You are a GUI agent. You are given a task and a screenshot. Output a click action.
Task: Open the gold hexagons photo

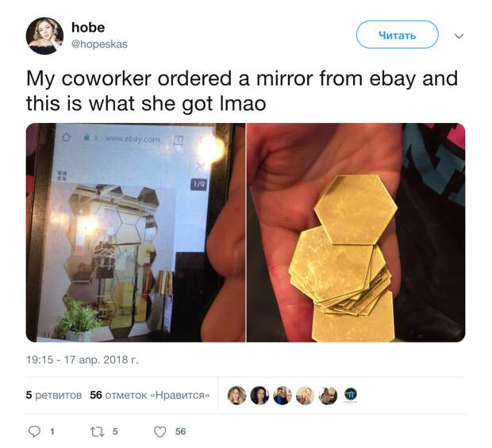(356, 232)
